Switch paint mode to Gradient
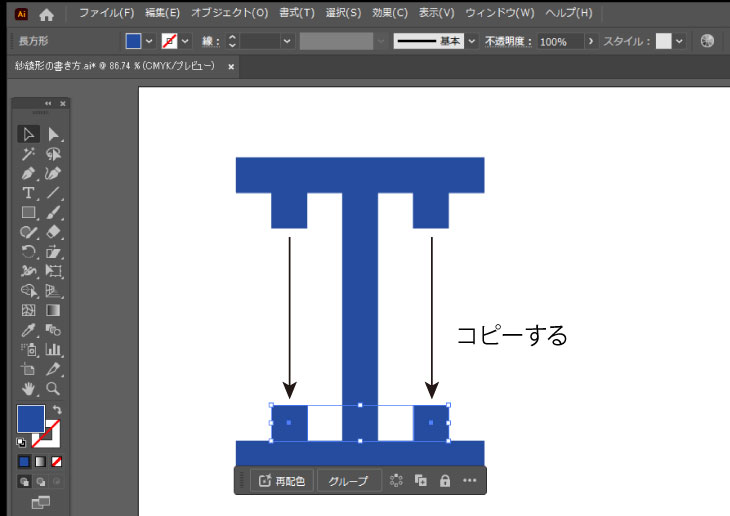Viewport: 730px width, 516px height. click(x=40, y=462)
